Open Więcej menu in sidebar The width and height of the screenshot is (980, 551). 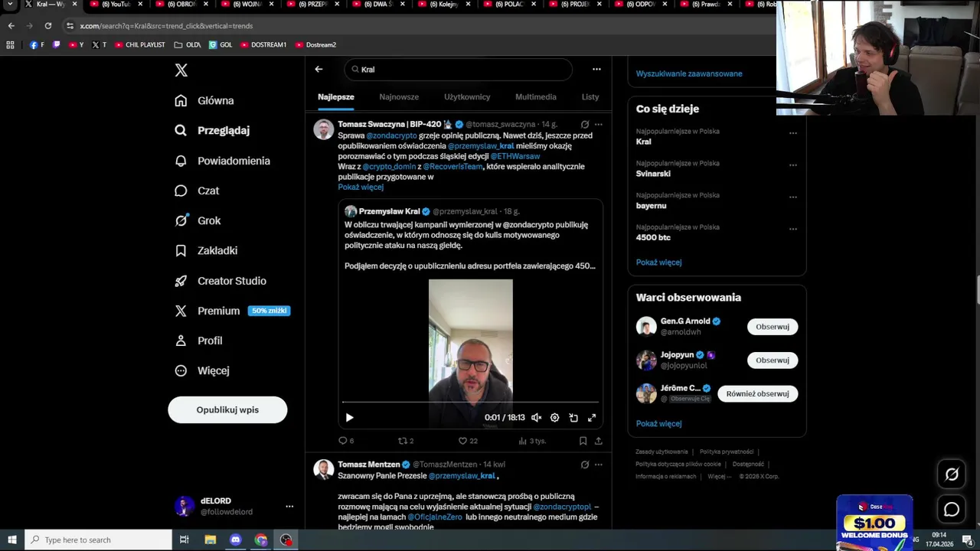pyautogui.click(x=202, y=370)
